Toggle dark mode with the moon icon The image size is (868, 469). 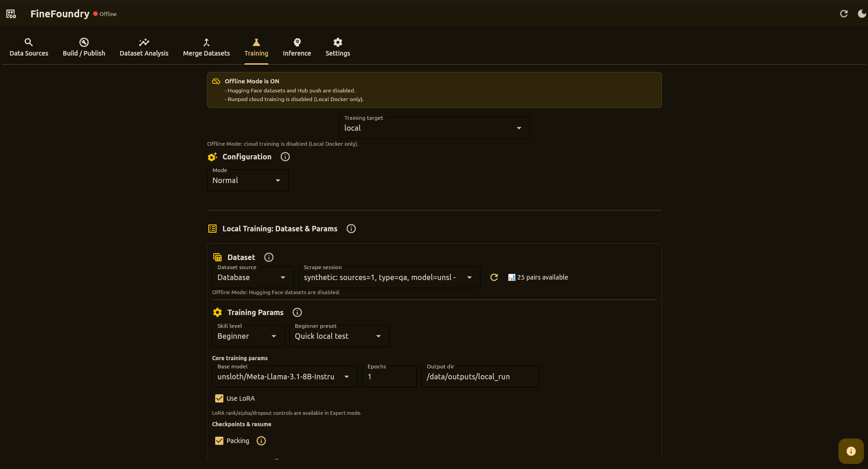point(861,14)
